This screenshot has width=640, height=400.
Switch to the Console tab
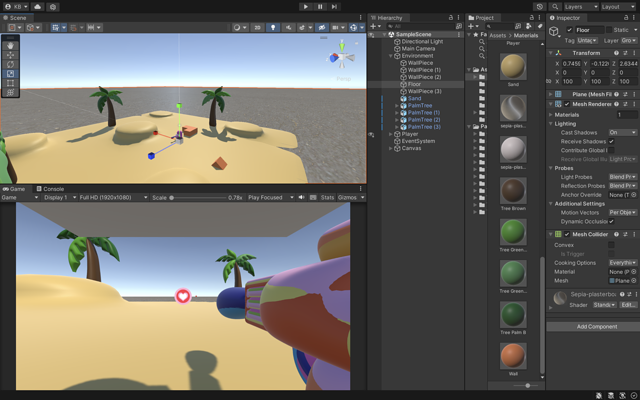pyautogui.click(x=50, y=189)
